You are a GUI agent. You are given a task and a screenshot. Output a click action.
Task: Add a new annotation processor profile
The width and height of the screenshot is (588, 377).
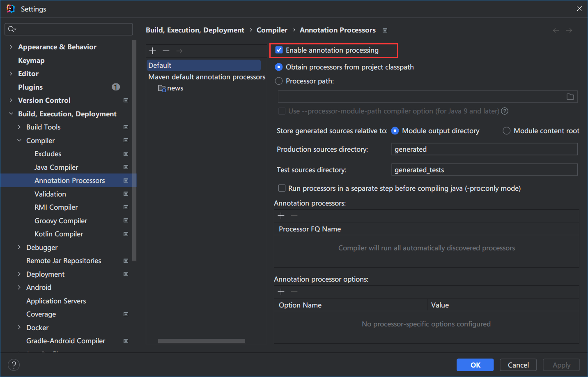click(x=152, y=51)
